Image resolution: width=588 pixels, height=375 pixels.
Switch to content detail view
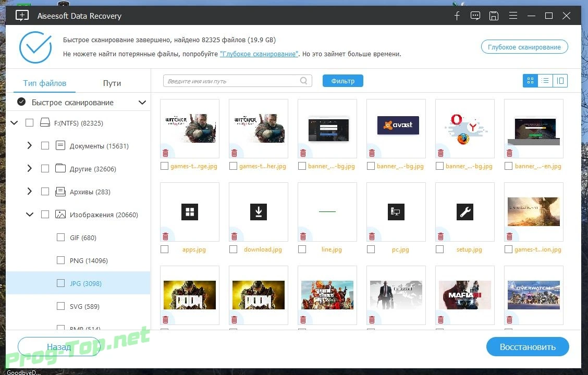560,81
